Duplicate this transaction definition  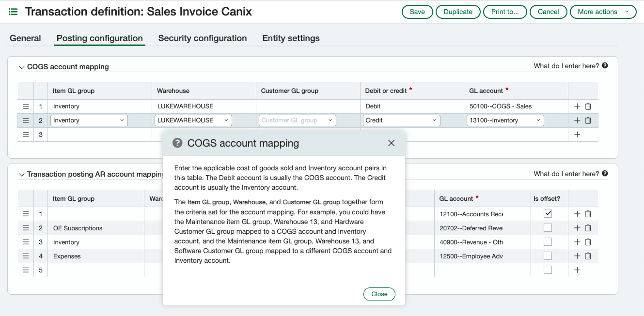458,12
